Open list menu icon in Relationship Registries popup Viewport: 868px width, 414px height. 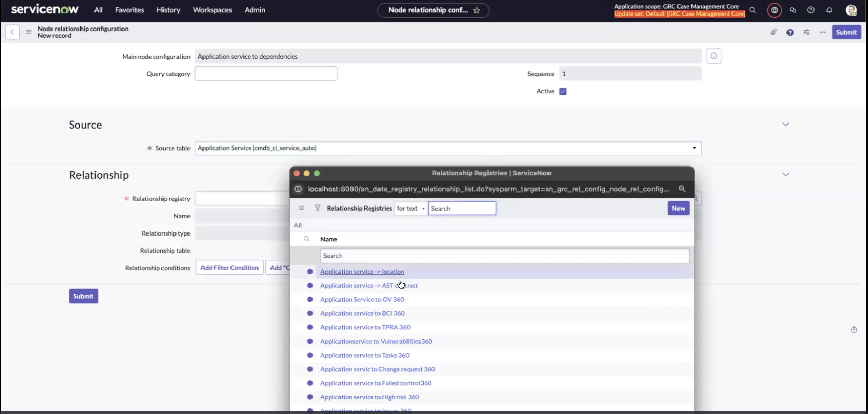tap(301, 208)
